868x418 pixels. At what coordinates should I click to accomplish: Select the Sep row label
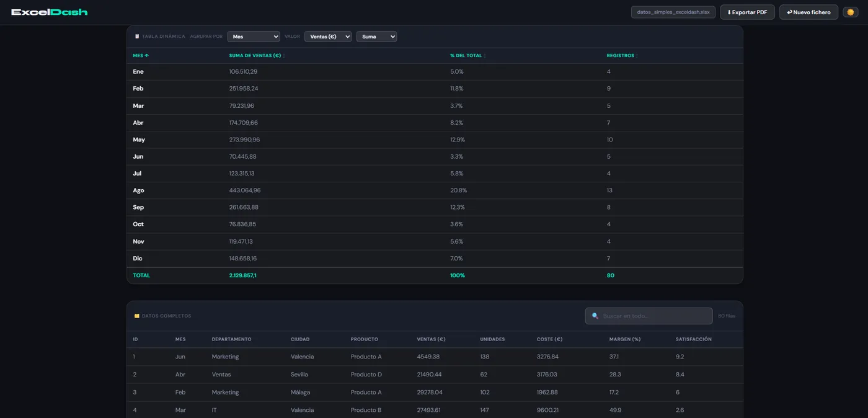coord(138,207)
